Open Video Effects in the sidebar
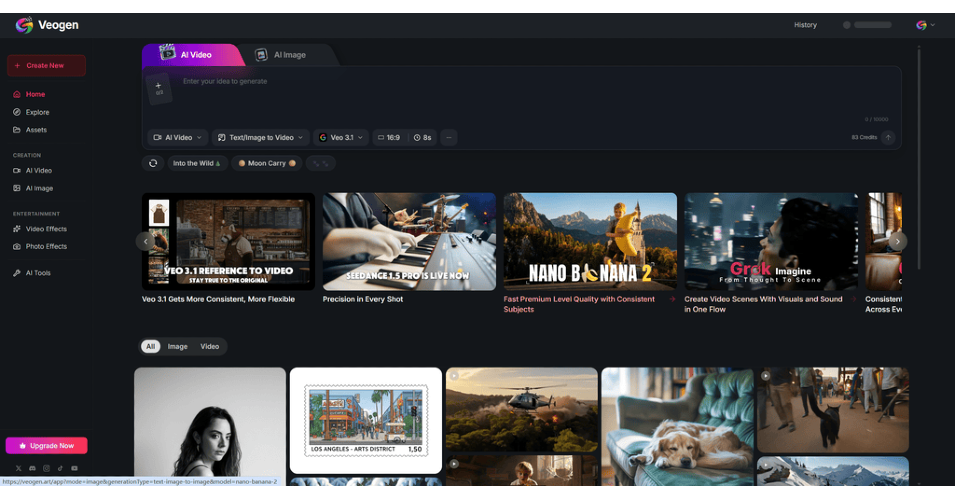This screenshot has height=500, width=955. [x=40, y=229]
